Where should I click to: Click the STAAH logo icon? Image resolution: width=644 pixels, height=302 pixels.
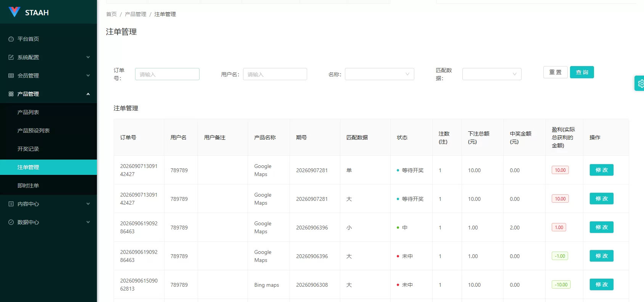click(x=14, y=12)
